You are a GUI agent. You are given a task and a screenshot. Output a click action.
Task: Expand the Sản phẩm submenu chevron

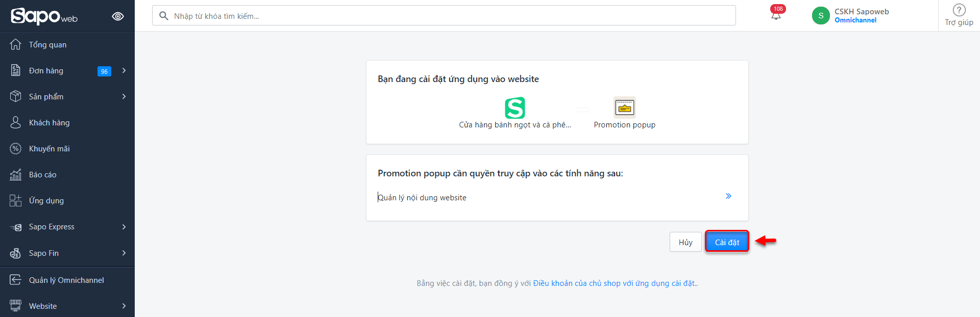click(x=124, y=96)
